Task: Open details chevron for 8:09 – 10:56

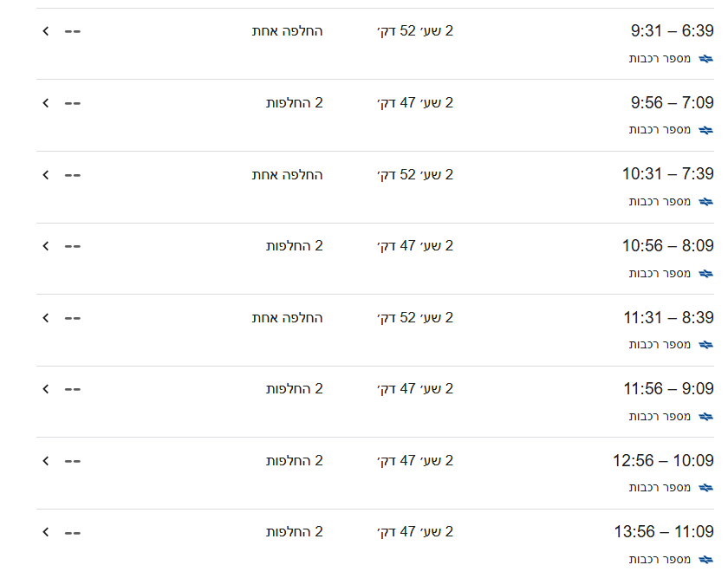Action: [x=46, y=246]
